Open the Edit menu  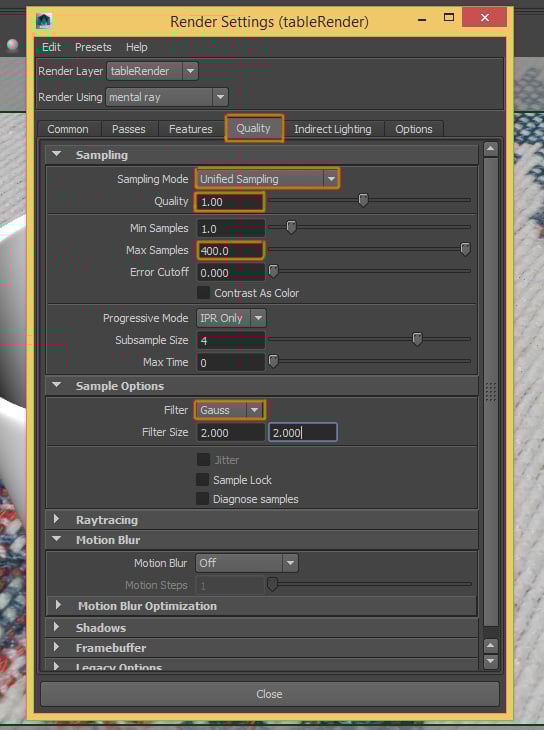(x=51, y=47)
